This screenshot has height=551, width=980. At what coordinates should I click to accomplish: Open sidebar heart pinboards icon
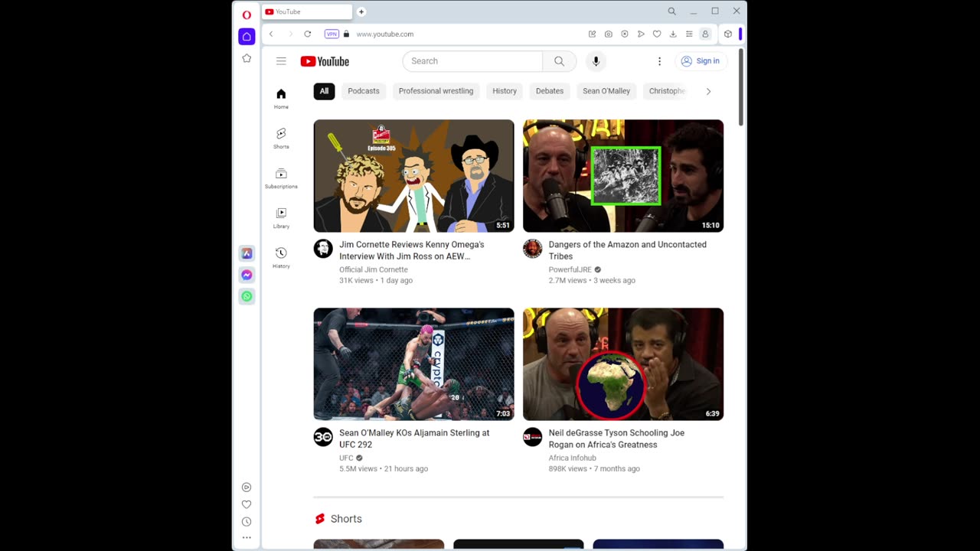[x=247, y=504]
